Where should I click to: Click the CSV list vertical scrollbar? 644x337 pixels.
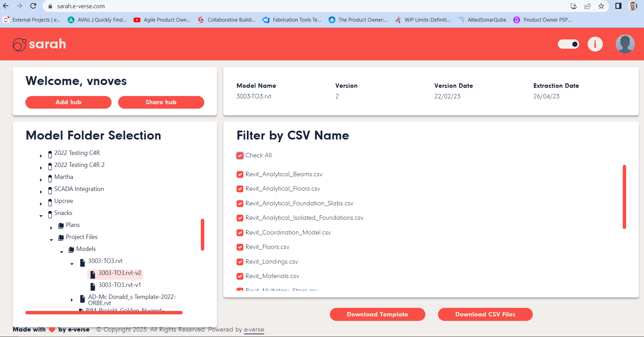click(624, 197)
